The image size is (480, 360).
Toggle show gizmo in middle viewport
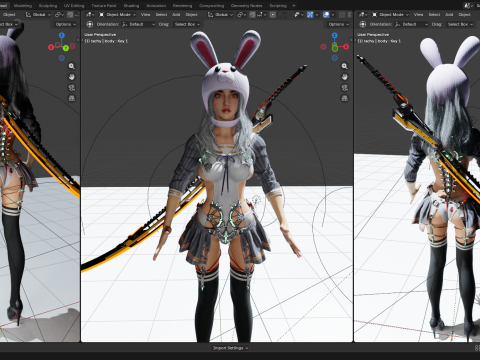click(310, 15)
